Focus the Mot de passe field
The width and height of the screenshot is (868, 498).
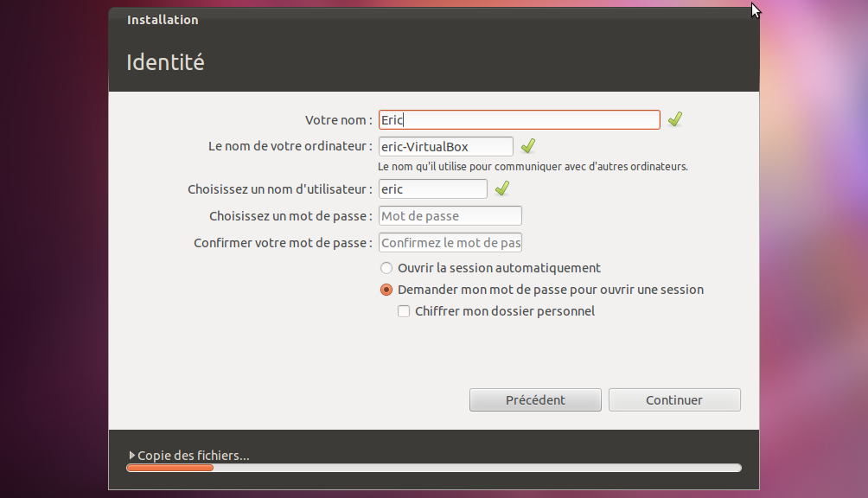click(x=450, y=216)
